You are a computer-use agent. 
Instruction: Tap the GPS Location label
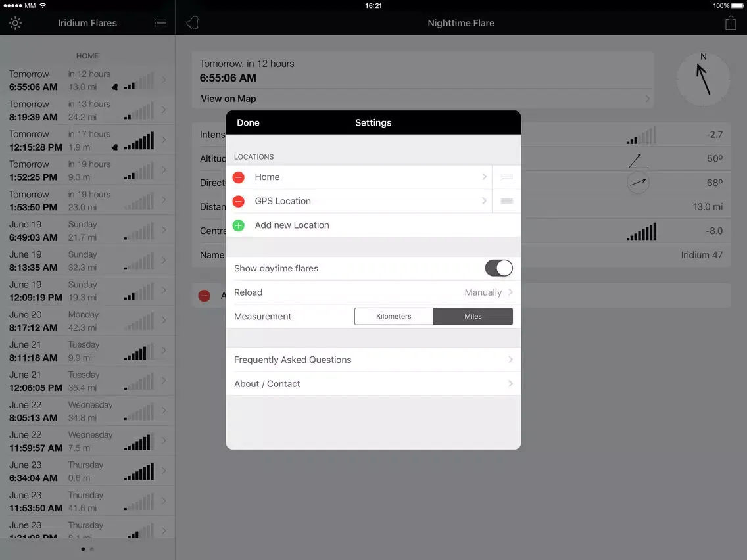[283, 201]
